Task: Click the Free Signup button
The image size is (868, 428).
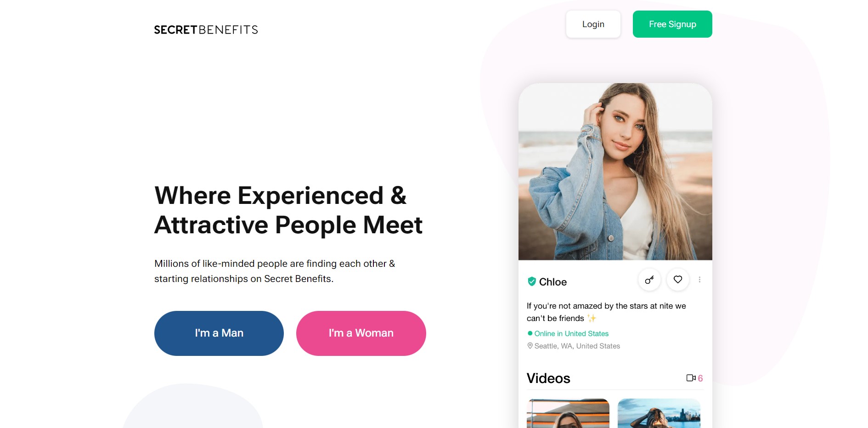Action: (x=672, y=24)
